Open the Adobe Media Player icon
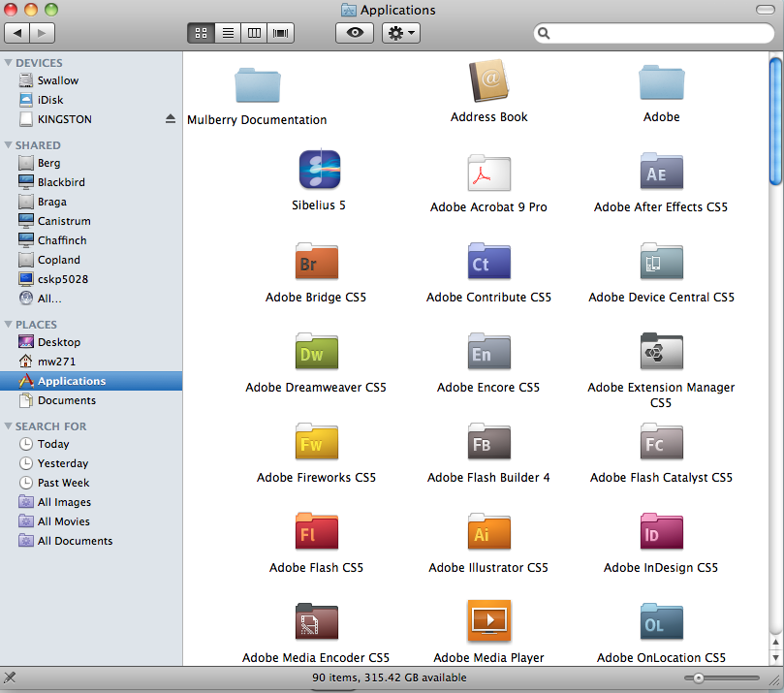The height and width of the screenshot is (693, 784). point(488,620)
